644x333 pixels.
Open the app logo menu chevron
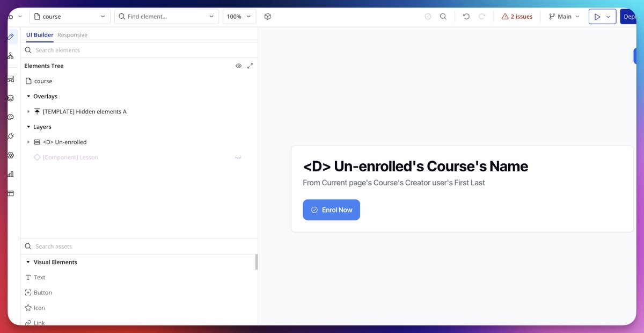click(x=20, y=17)
